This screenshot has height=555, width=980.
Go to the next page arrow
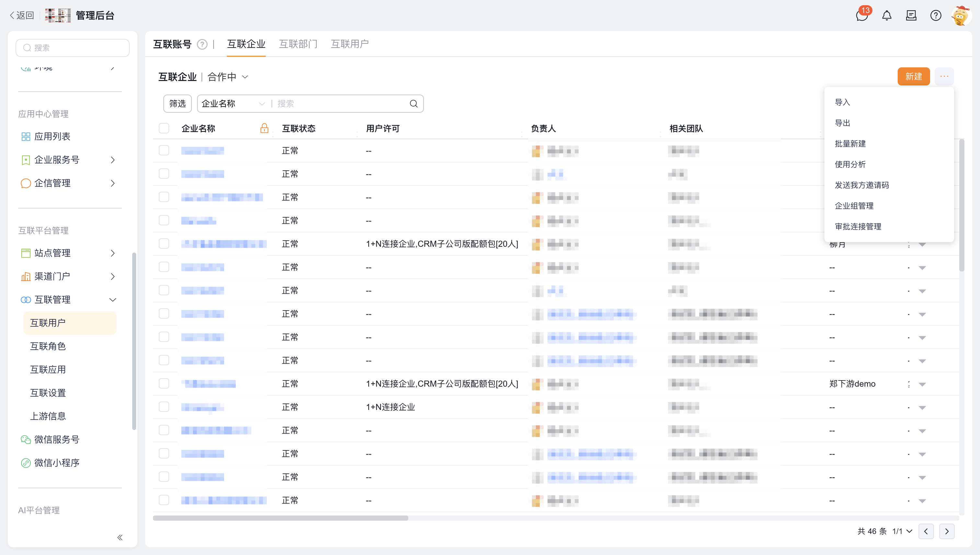[947, 531]
